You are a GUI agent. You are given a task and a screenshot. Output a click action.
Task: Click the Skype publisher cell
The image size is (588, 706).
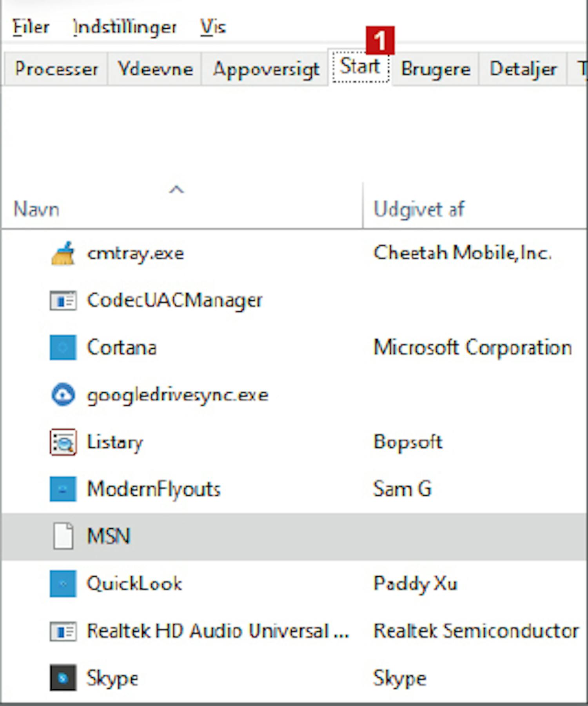[400, 679]
